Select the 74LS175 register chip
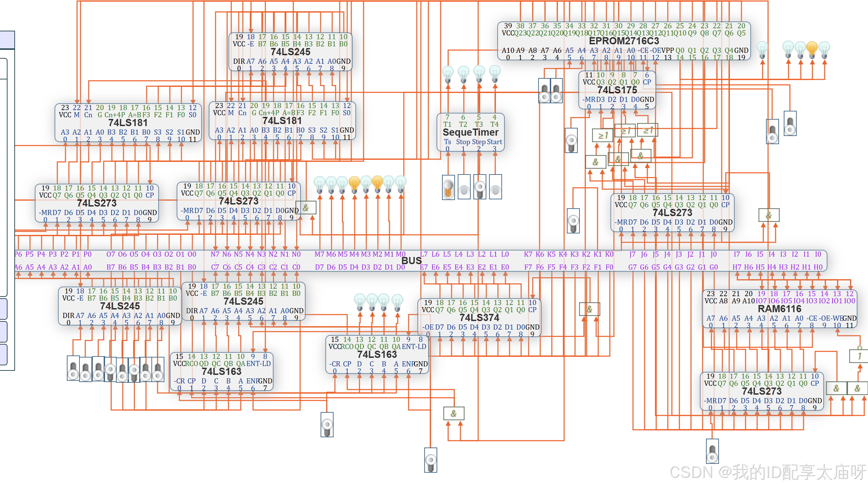This screenshot has height=486, width=868. point(617,90)
